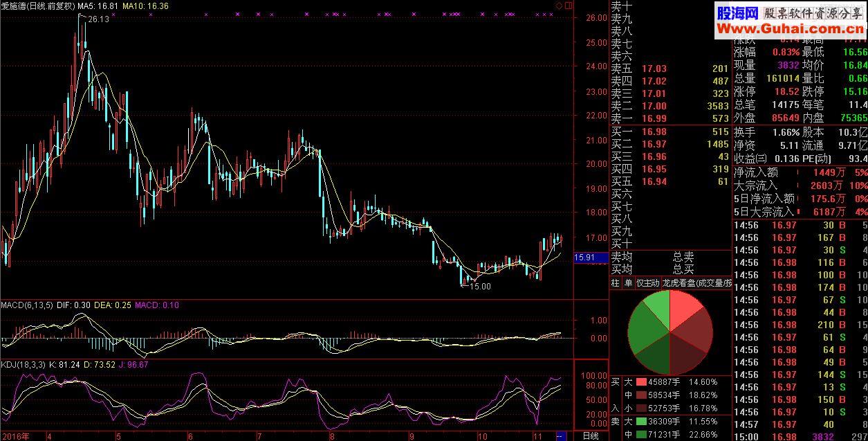Click the 45887手 14.60% buy row

[670, 381]
